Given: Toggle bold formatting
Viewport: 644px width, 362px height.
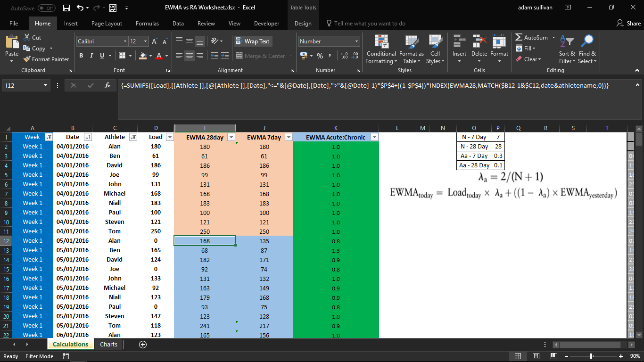Looking at the screenshot, I should (x=81, y=56).
